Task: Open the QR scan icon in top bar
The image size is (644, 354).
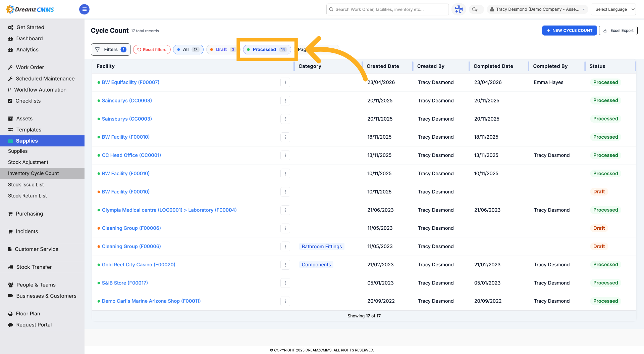Action: pyautogui.click(x=459, y=9)
